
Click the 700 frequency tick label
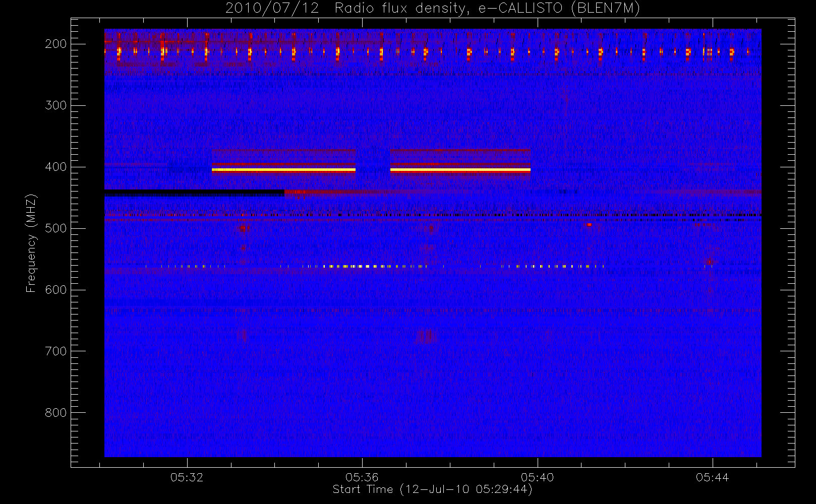click(55, 351)
